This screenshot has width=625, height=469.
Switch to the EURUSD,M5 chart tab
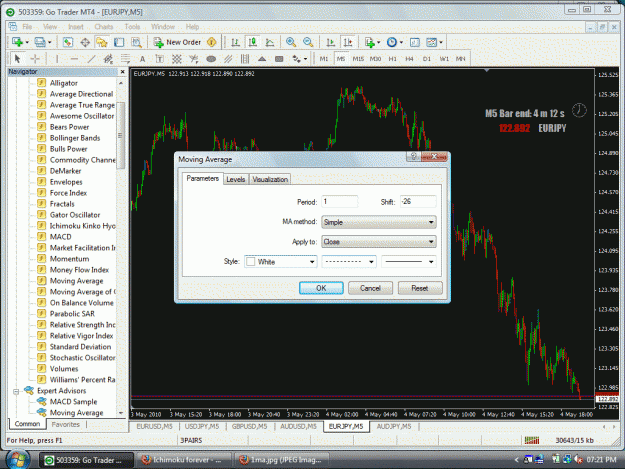point(154,426)
